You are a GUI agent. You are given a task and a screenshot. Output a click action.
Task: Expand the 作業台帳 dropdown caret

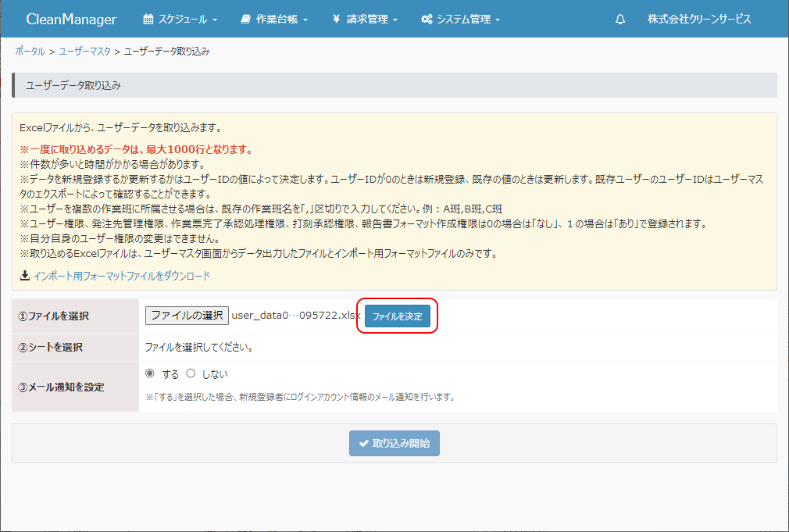click(x=305, y=20)
